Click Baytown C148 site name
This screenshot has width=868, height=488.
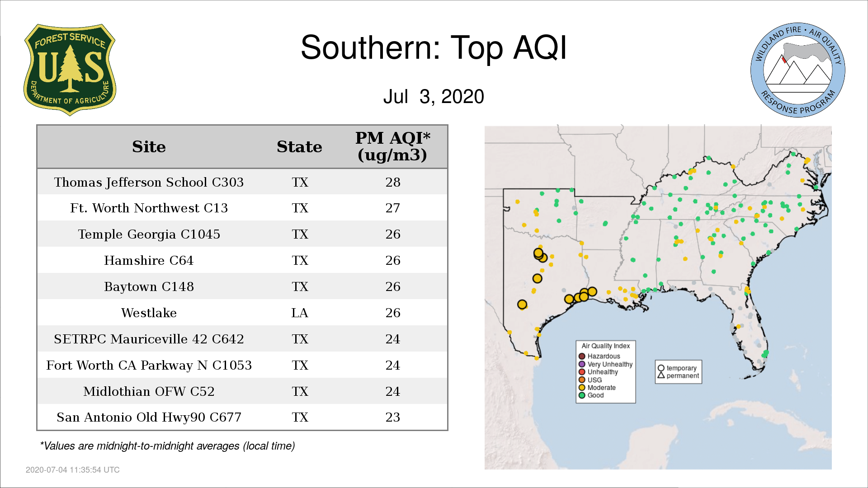(149, 287)
